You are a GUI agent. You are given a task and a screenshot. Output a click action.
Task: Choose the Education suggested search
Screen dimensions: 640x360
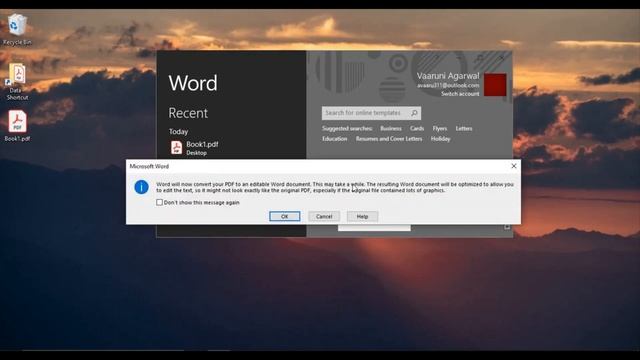pyautogui.click(x=334, y=139)
